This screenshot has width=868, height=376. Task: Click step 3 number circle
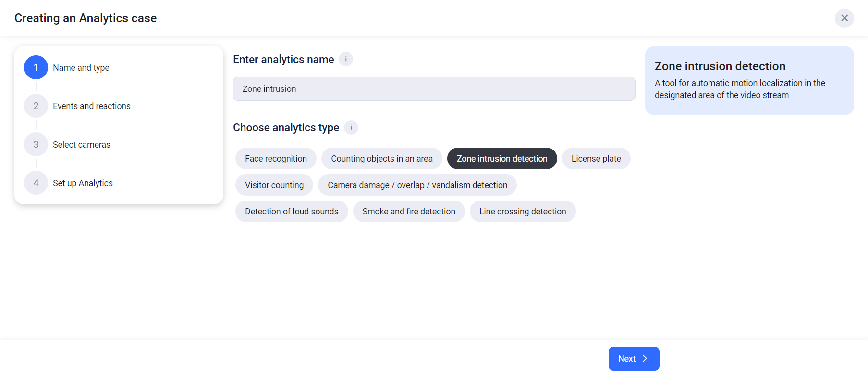pos(36,144)
